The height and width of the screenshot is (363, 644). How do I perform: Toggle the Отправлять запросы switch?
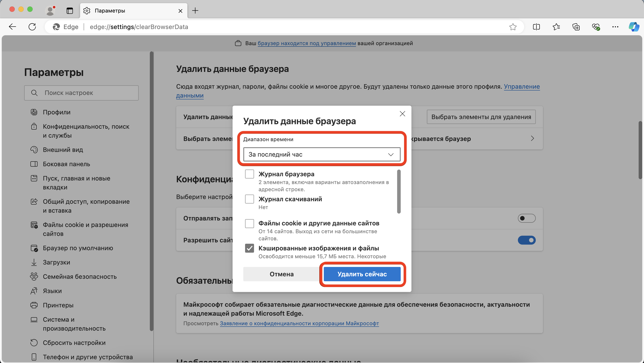point(527,218)
